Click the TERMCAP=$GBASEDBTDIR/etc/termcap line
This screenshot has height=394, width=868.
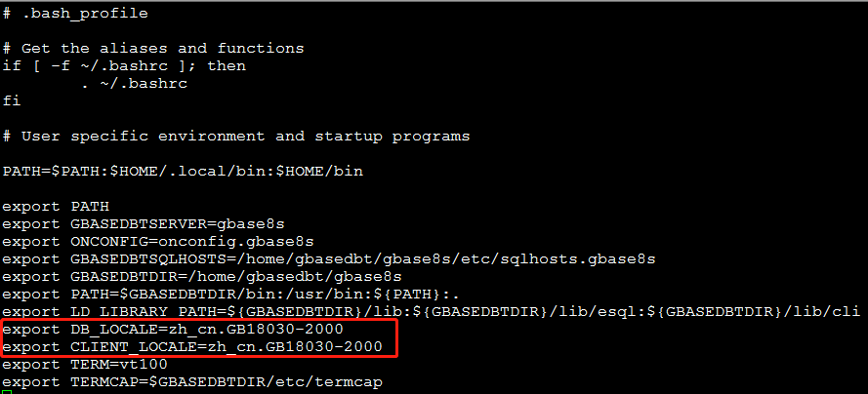pos(191,382)
